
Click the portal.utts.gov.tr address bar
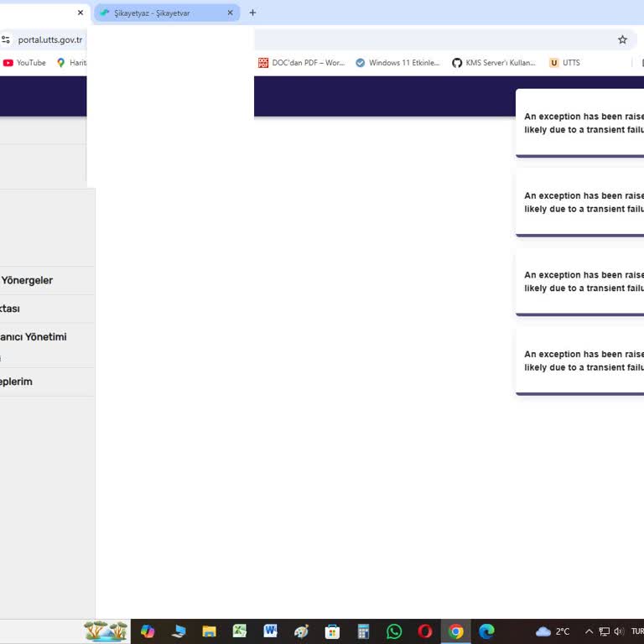click(x=50, y=39)
